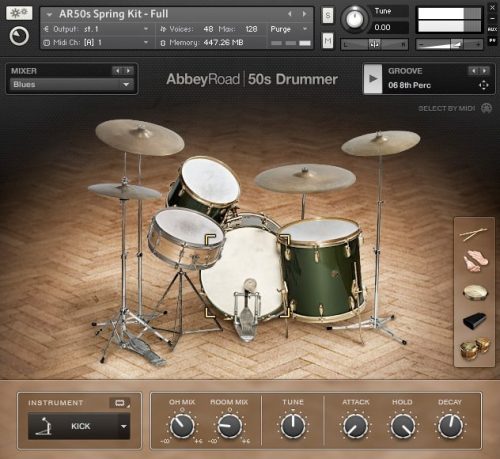Select the drum sticks percussion icon
This screenshot has height=459, width=500.
pos(474,234)
